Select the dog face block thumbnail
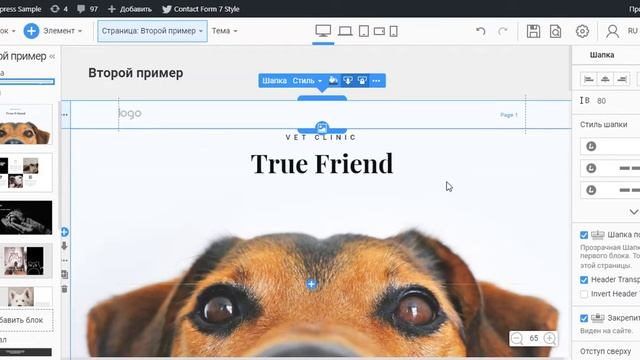This screenshot has height=360, width=640. pos(25,124)
